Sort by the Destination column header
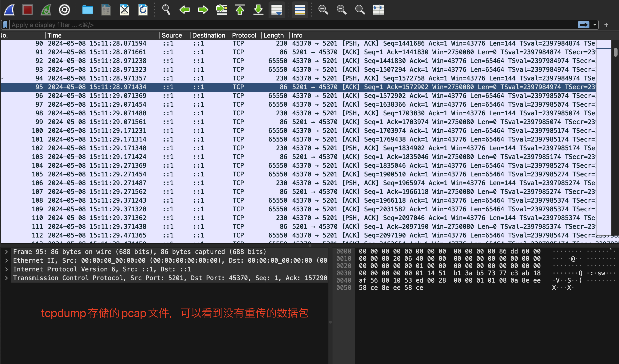The image size is (619, 364). pyautogui.click(x=210, y=35)
